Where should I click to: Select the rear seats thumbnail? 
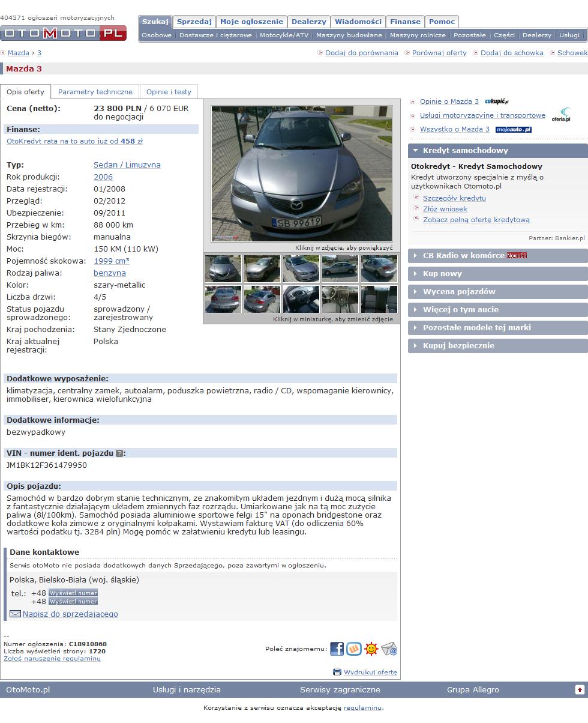coord(379,299)
